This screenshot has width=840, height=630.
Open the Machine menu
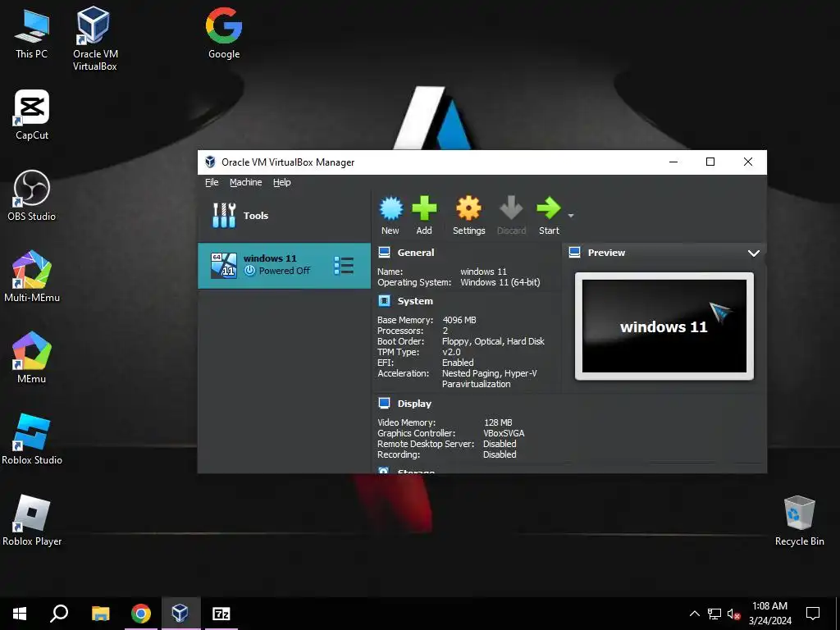point(246,182)
